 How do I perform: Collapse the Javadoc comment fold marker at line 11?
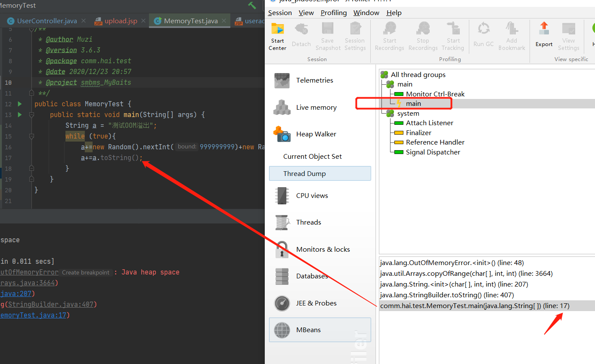tap(31, 93)
